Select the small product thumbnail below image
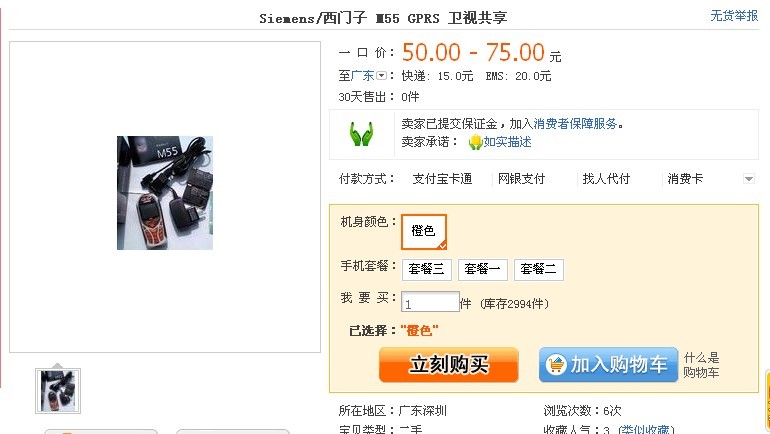The height and width of the screenshot is (434, 770). pos(58,391)
